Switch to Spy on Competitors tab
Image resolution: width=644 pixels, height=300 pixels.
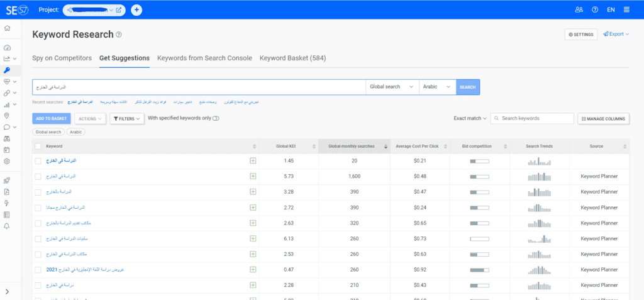(x=62, y=58)
